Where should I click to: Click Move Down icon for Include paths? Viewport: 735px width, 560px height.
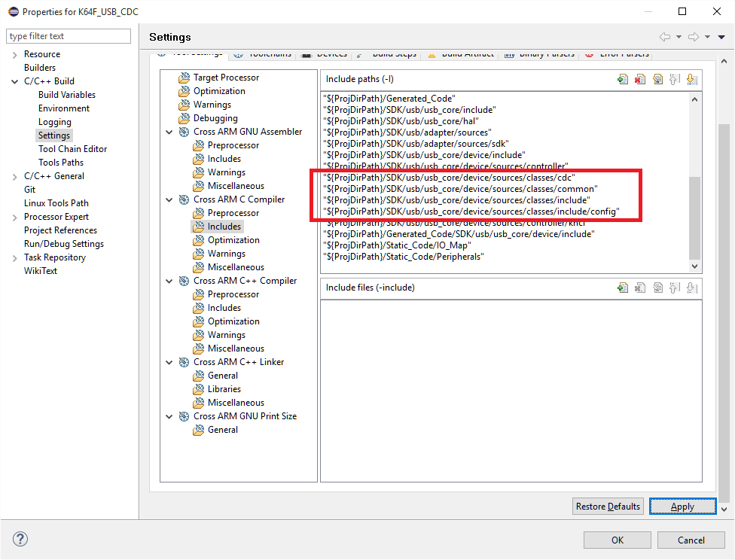692,79
